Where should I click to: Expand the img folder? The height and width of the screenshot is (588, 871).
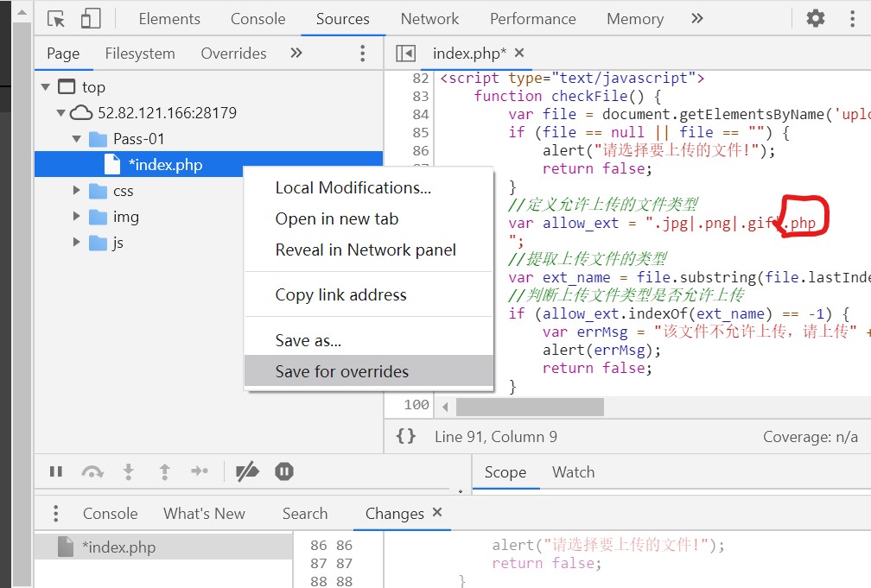(77, 216)
